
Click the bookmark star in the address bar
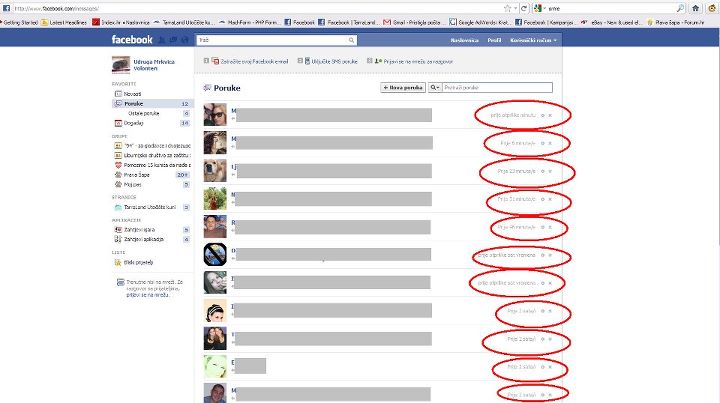pyautogui.click(x=507, y=7)
